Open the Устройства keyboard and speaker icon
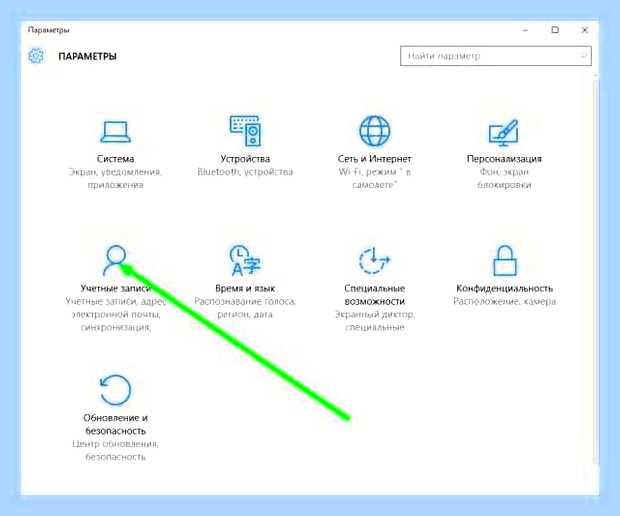Viewport: 620px width, 516px height. click(x=245, y=130)
